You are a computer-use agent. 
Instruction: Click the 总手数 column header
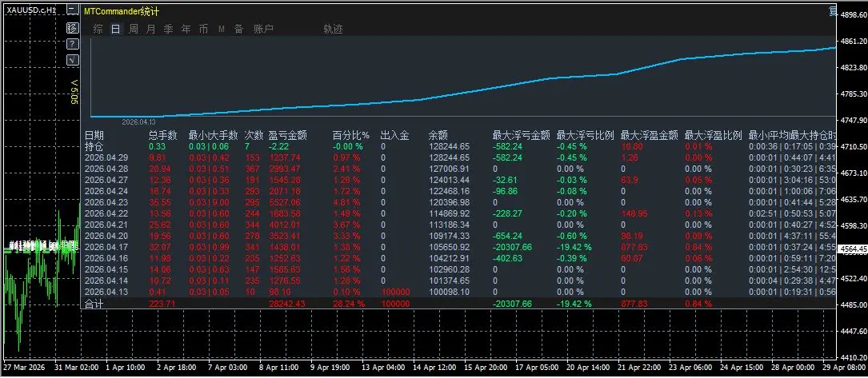[162, 135]
